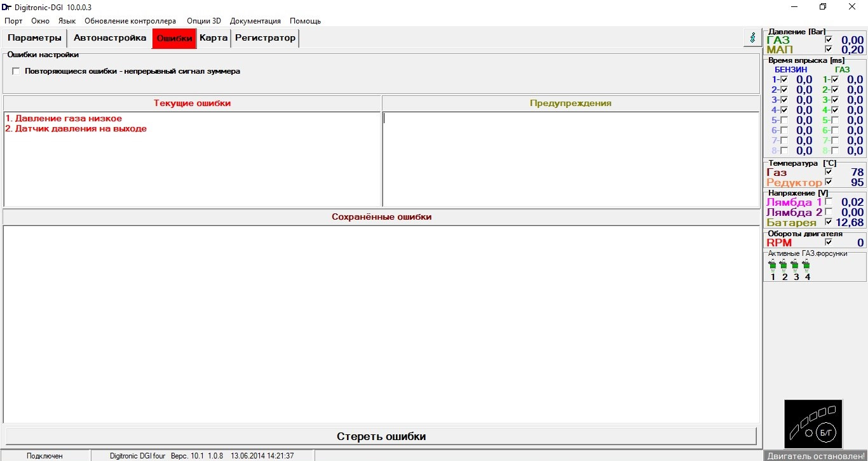Screen dimensions: 868x461
Task: Uncheck ГАЗ injection time 1 checkbox
Action: pyautogui.click(x=834, y=79)
